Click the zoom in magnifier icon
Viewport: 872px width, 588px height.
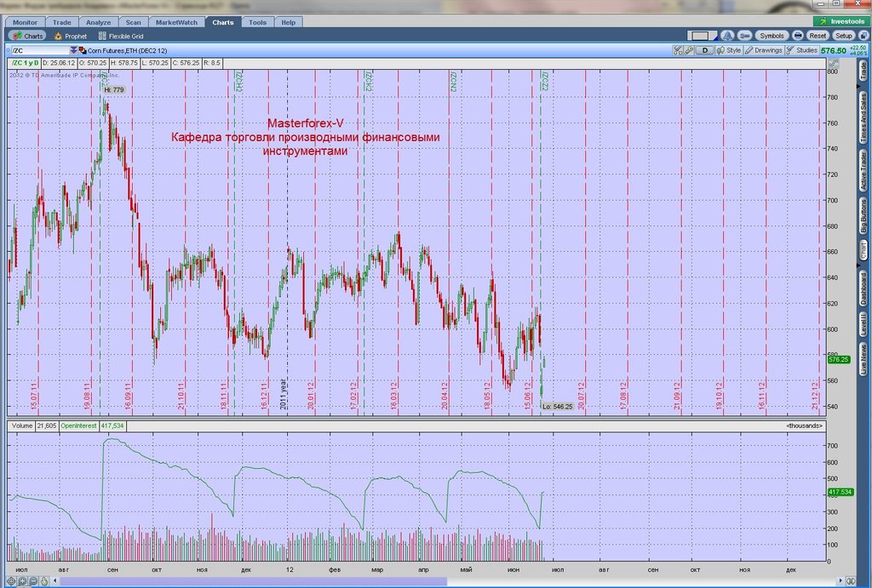[x=22, y=581]
